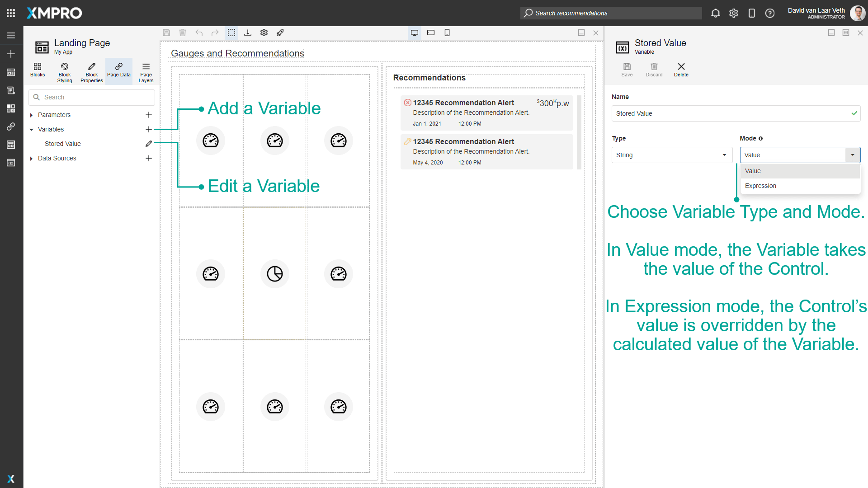Choose Expression from Mode list
This screenshot has width=868, height=488.
pos(760,186)
